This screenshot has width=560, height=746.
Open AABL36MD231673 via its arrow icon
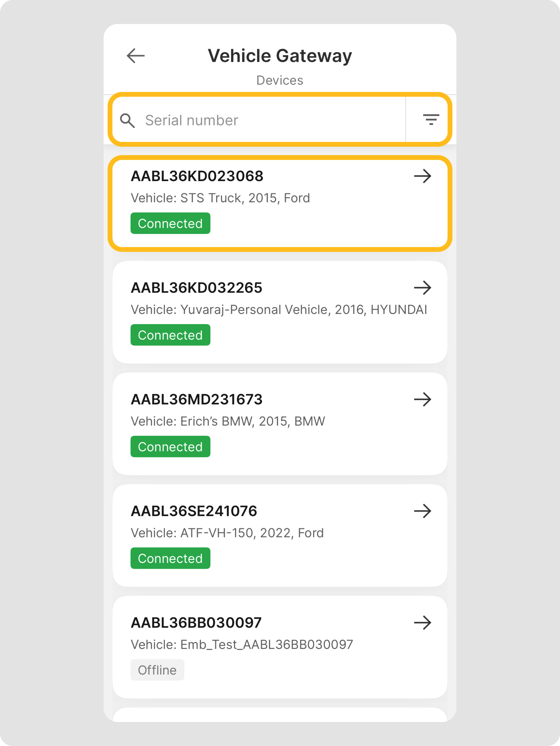tap(422, 399)
